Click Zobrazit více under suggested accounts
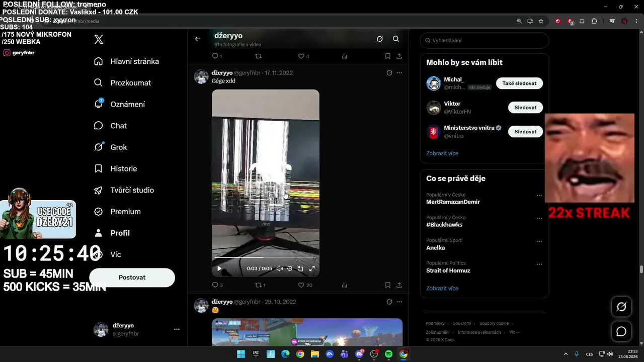644x362 pixels. tap(442, 153)
